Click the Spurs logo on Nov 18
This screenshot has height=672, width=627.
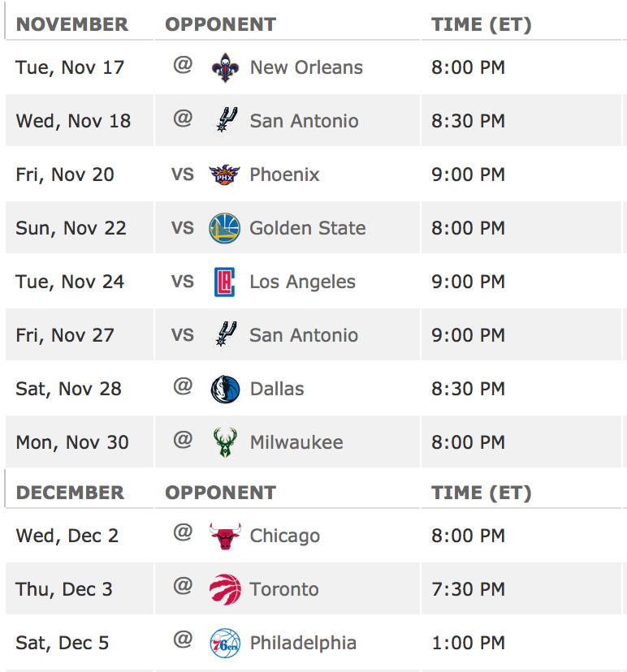pos(226,120)
